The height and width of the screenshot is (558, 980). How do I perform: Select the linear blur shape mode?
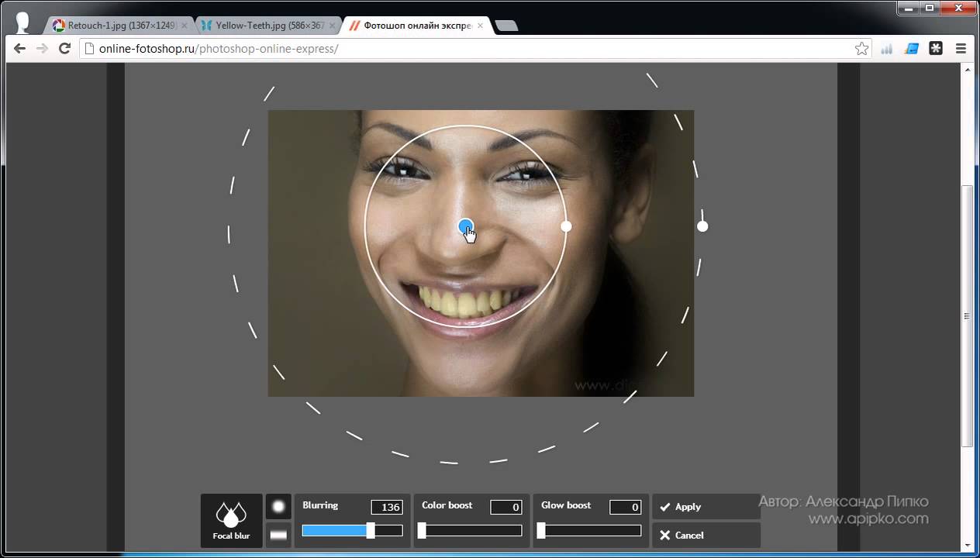(x=278, y=535)
